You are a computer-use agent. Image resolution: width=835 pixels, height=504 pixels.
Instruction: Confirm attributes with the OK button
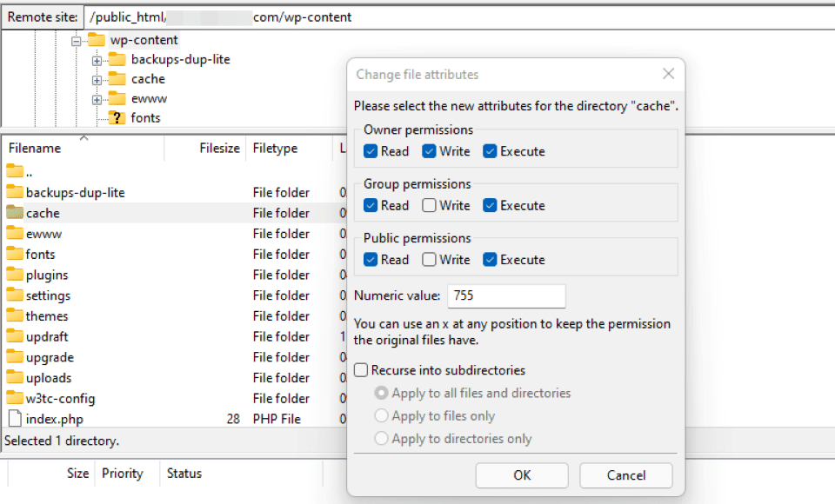pos(521,475)
